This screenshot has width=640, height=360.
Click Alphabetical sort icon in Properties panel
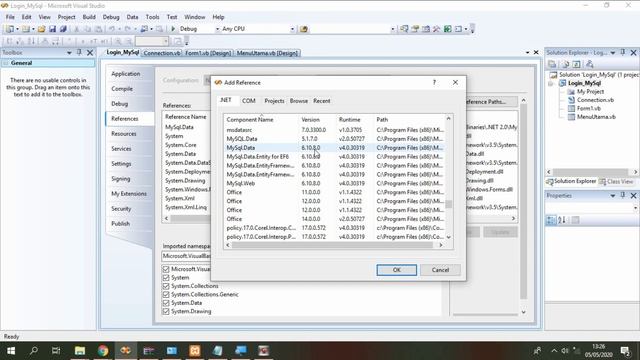pos(562,220)
